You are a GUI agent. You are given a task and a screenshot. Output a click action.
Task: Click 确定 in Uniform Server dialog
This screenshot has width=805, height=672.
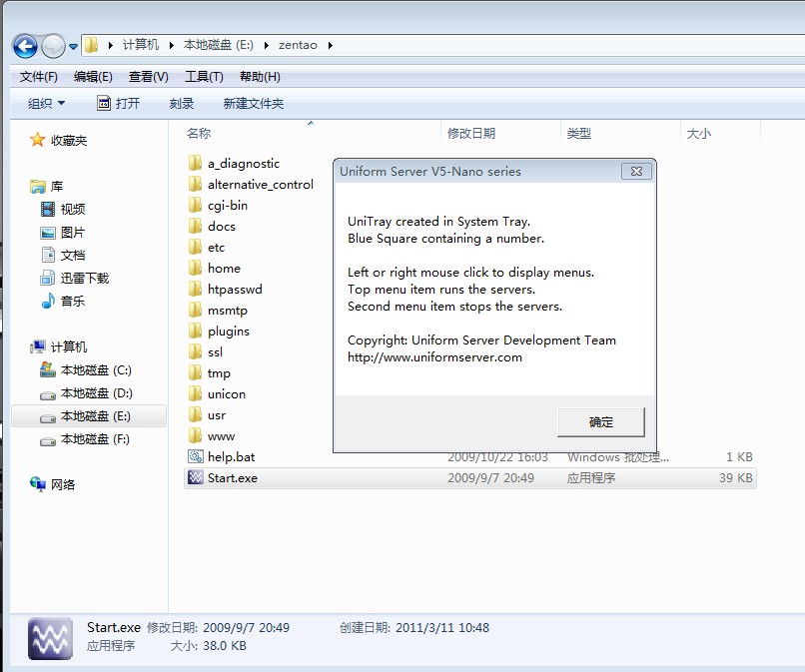600,422
